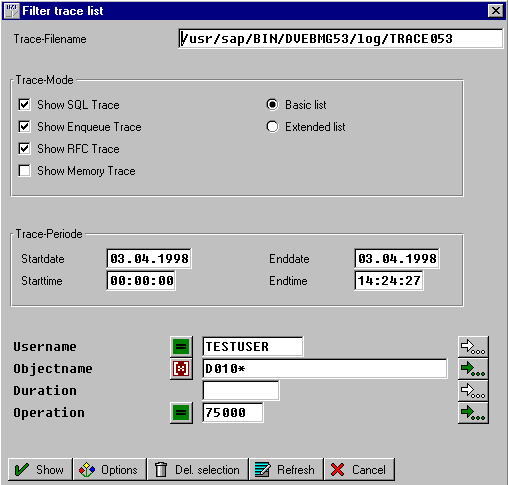Image resolution: width=508 pixels, height=485 pixels.
Task: Disable Show RFC Trace checkbox
Action: click(24, 149)
